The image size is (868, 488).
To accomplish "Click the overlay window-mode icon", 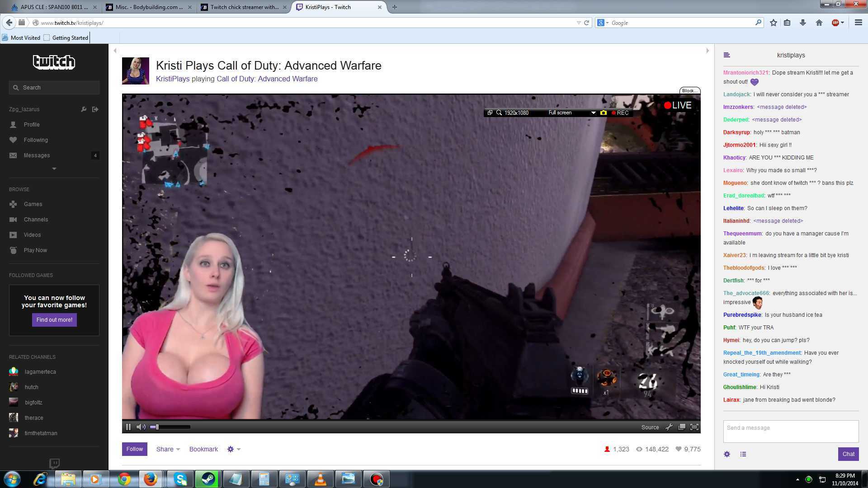I will [490, 113].
